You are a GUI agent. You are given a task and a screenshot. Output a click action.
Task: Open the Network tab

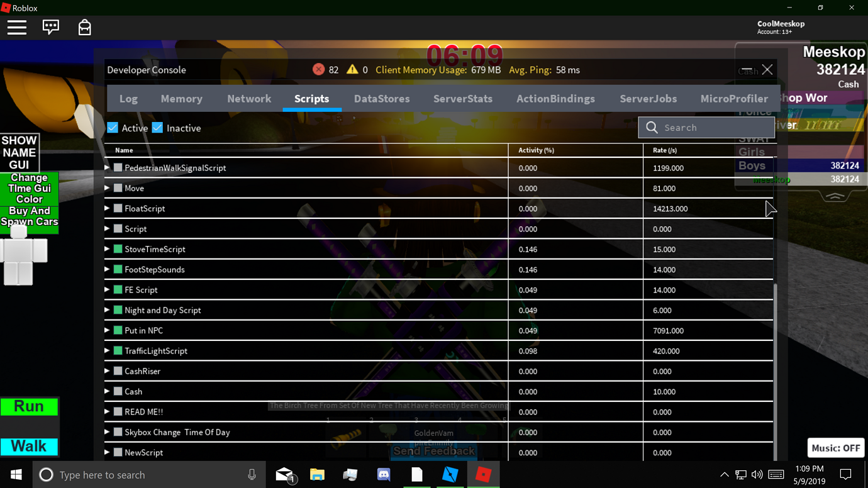click(249, 99)
